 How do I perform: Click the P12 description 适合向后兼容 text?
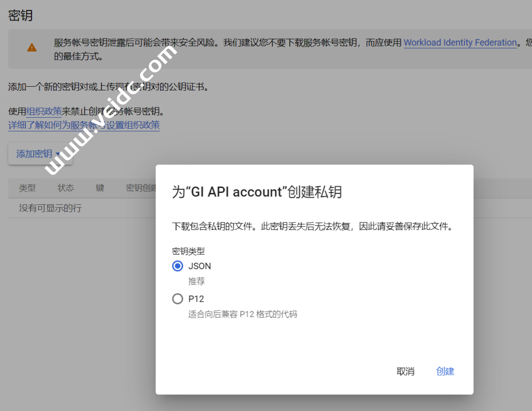(x=242, y=314)
